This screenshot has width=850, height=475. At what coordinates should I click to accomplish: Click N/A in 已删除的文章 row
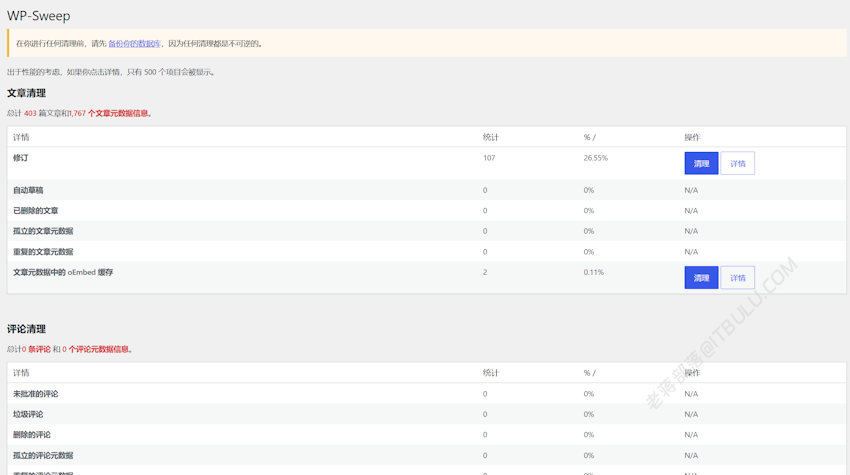(x=691, y=210)
